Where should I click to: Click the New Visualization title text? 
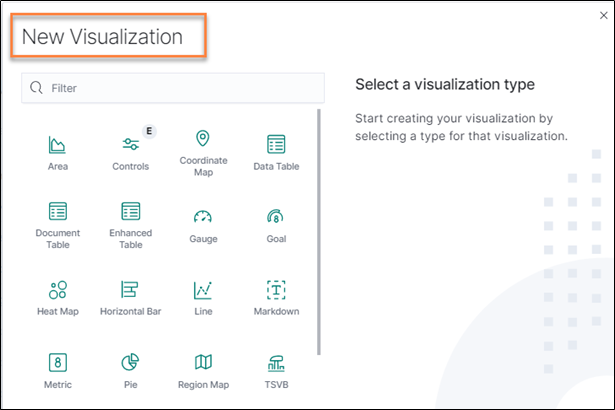point(102,36)
